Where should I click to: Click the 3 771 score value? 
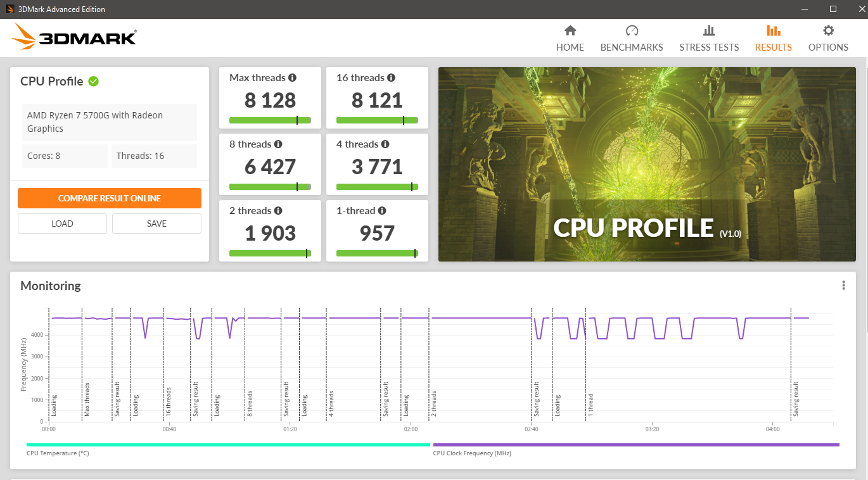click(x=377, y=167)
